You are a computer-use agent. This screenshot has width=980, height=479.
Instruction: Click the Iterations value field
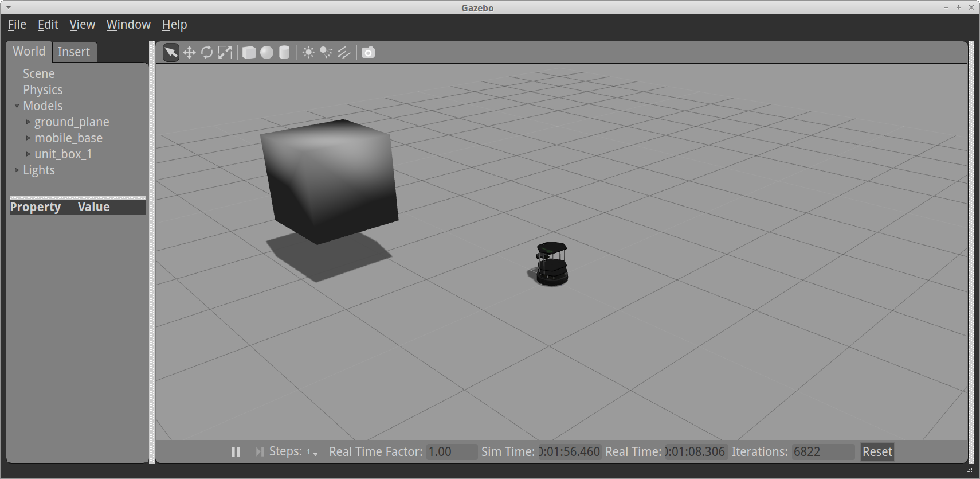point(823,452)
